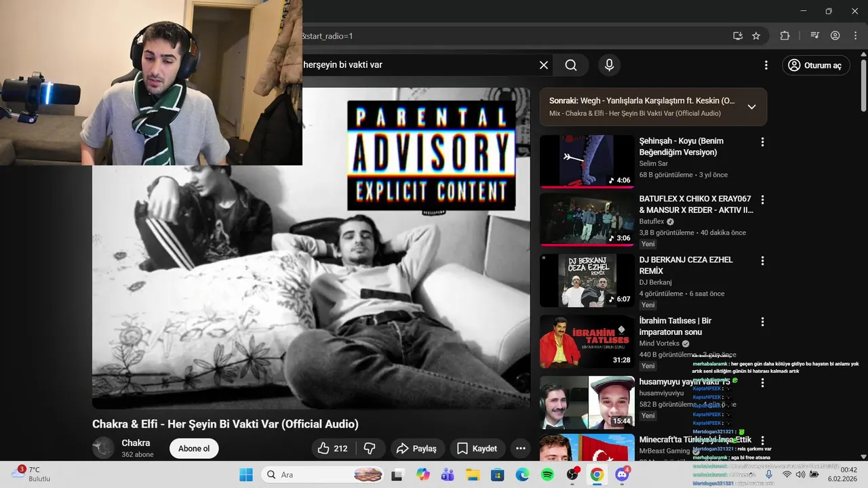868x488 pixels.
Task: Click the İbrahim Tatlıses video thumbnail
Action: tap(587, 342)
